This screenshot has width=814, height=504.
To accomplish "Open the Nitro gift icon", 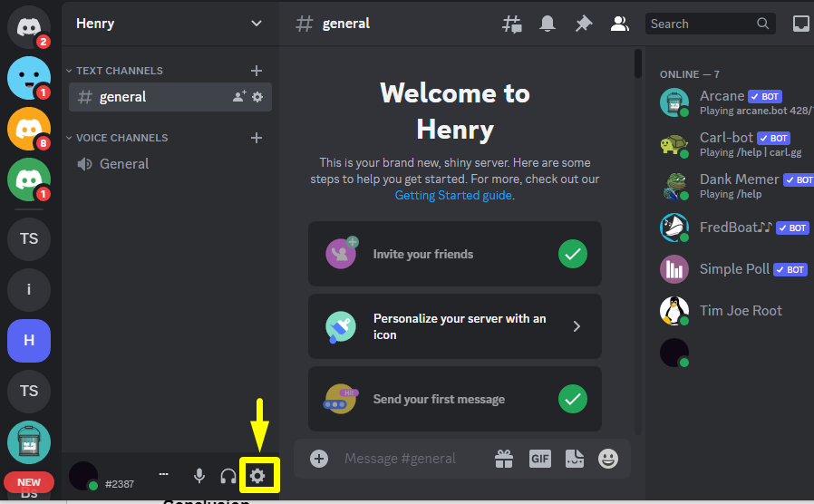I will coord(504,459).
